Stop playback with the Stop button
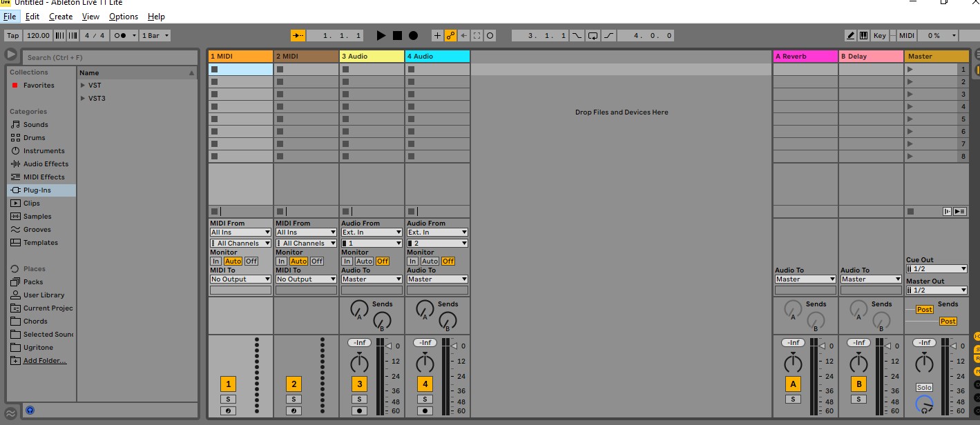 pos(397,35)
